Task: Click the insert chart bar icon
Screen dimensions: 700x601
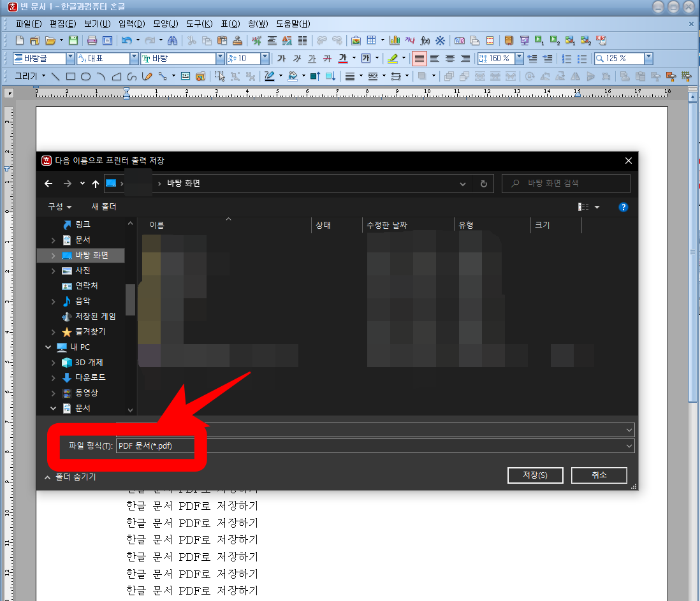Action: click(x=395, y=41)
